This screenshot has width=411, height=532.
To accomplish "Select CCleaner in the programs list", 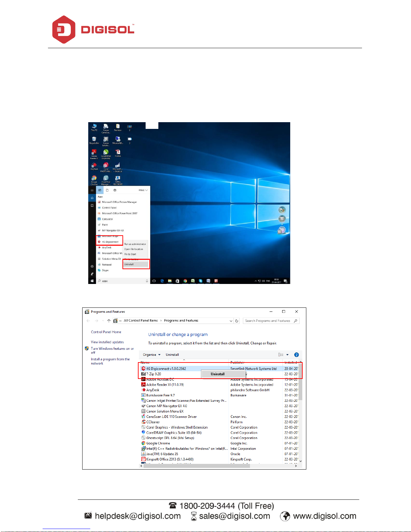I will [219, 422].
